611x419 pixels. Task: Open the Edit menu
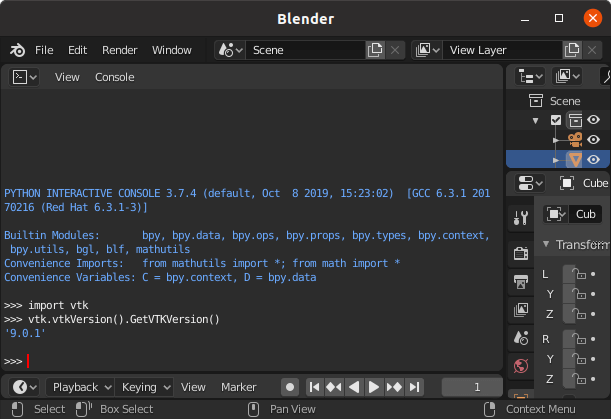(78, 50)
